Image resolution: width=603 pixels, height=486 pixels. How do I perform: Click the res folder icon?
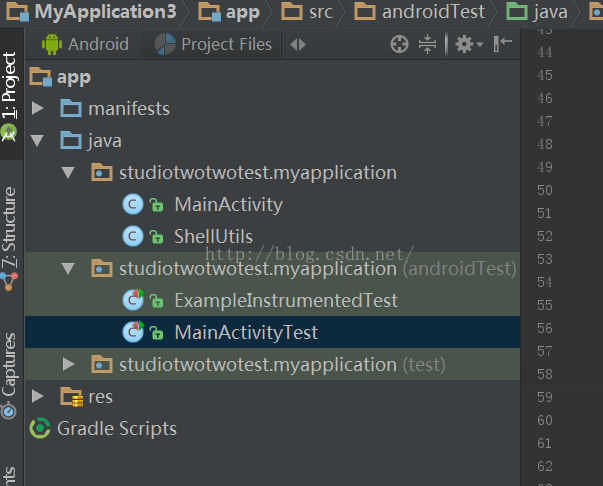pyautogui.click(x=71, y=397)
